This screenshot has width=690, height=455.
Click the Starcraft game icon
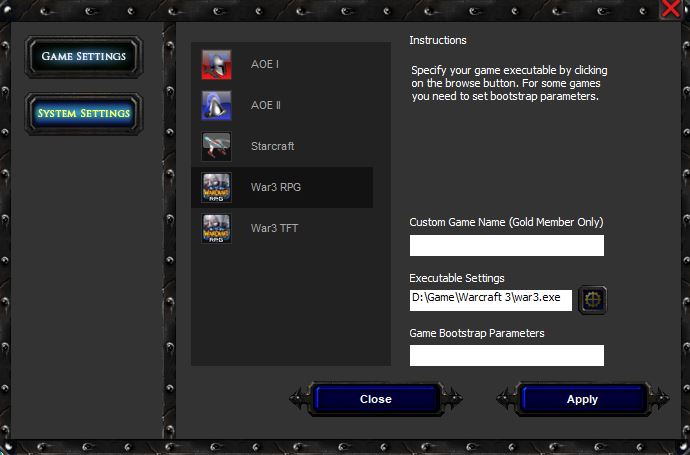pos(216,147)
